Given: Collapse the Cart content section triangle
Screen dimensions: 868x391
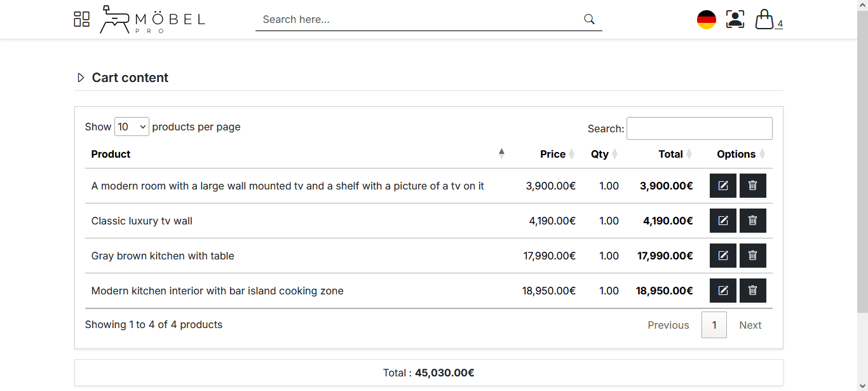Looking at the screenshot, I should tap(81, 78).
